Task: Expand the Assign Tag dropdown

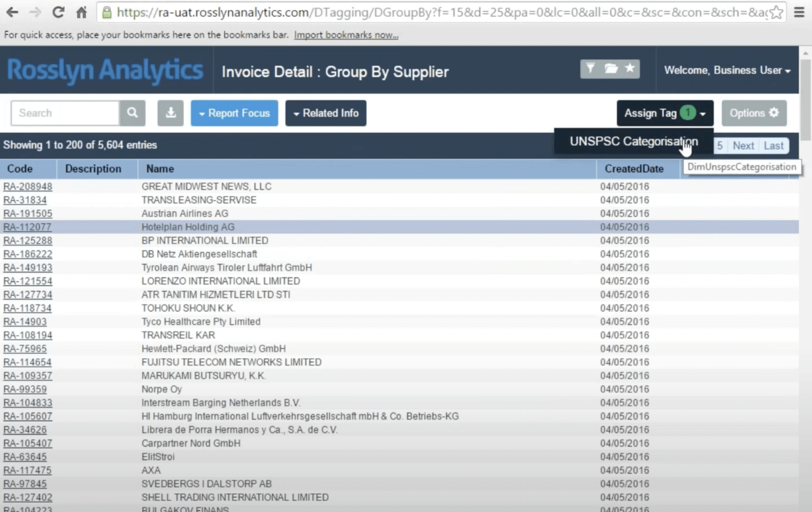Action: (x=665, y=113)
